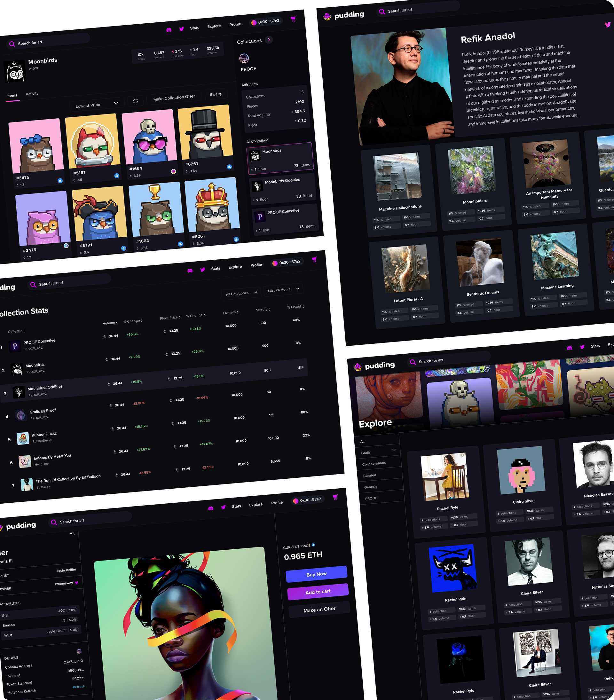Open the cart icon on the Collection Stats page
The width and height of the screenshot is (614, 700).
coord(314,260)
